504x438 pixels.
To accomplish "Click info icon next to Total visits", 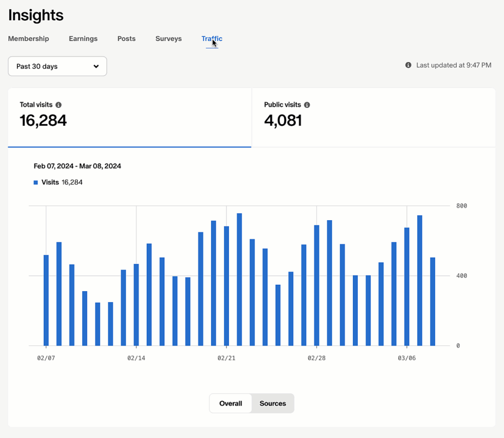I will pos(59,105).
